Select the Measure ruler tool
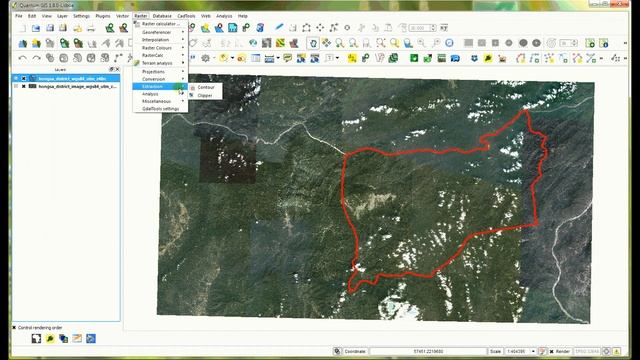The width and height of the screenshot is (640, 360). (269, 58)
